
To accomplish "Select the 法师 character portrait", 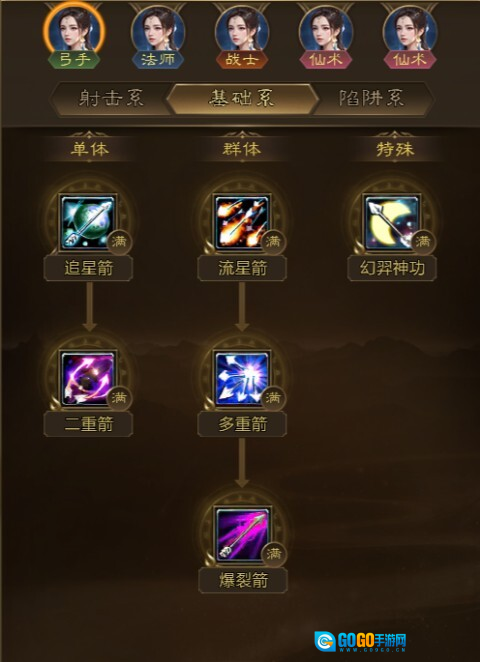I will [158, 31].
